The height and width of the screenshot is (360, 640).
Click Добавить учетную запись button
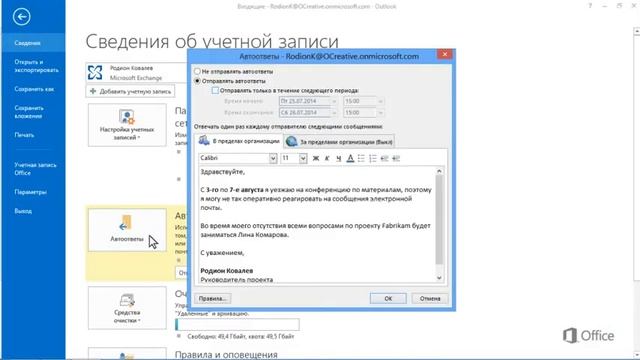(x=131, y=91)
